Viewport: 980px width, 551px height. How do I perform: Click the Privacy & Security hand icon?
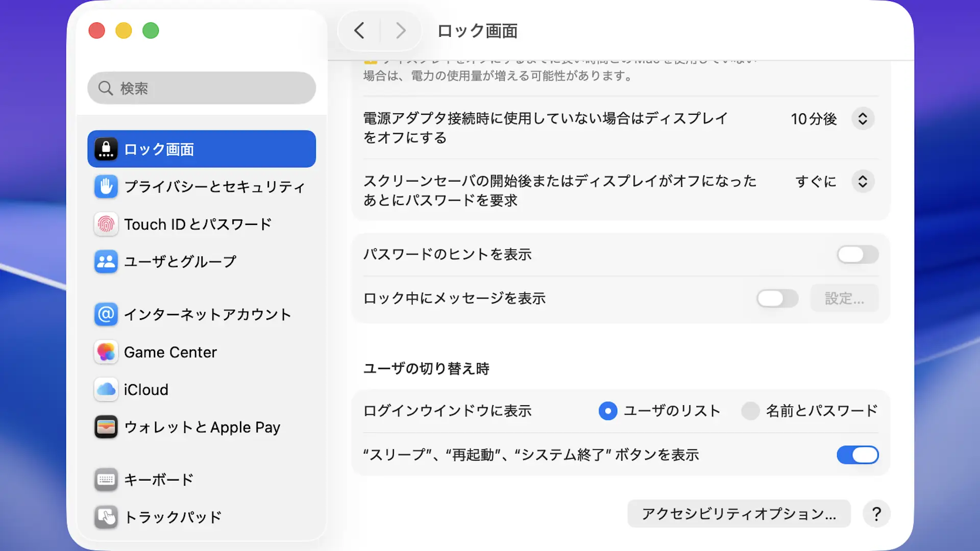point(106,187)
